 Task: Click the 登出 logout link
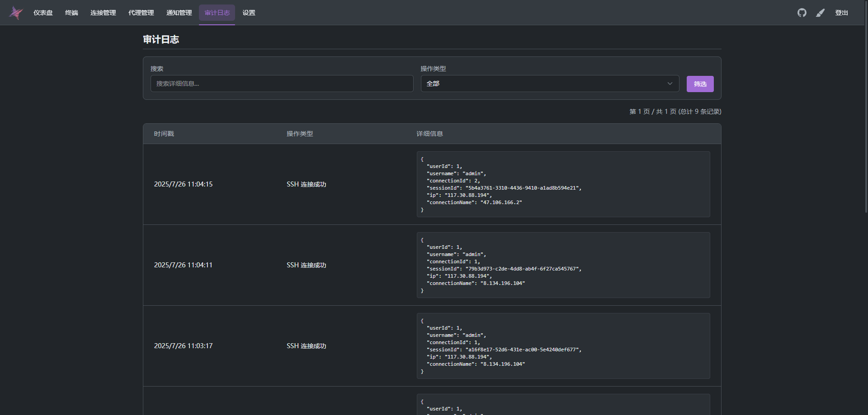[x=841, y=13]
